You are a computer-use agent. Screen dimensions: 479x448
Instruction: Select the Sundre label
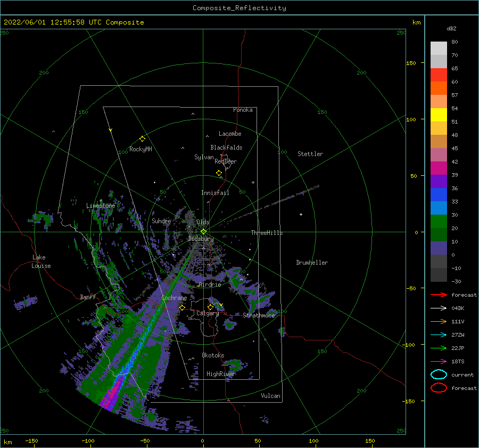[x=161, y=221]
